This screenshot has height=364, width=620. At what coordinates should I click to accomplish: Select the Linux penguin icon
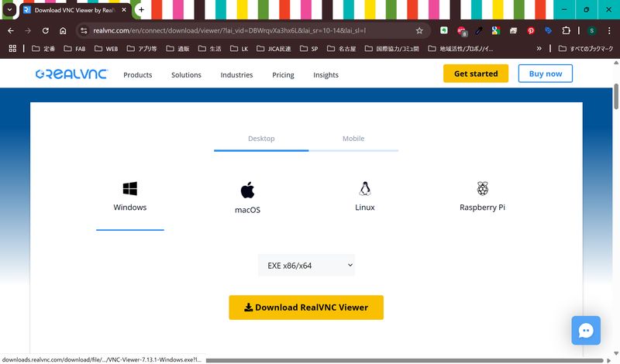pos(364,188)
